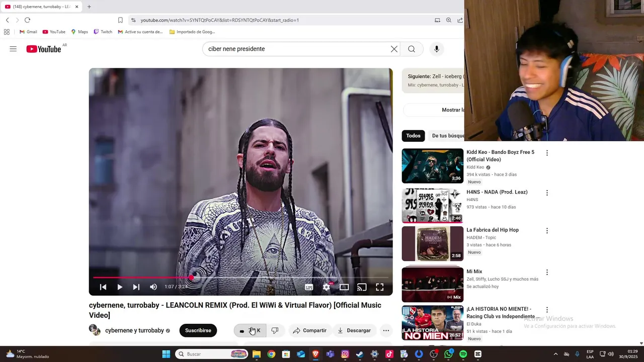Image resolution: width=644 pixels, height=362 pixels.
Task: Show hidden system tray icons
Action: [555, 354]
